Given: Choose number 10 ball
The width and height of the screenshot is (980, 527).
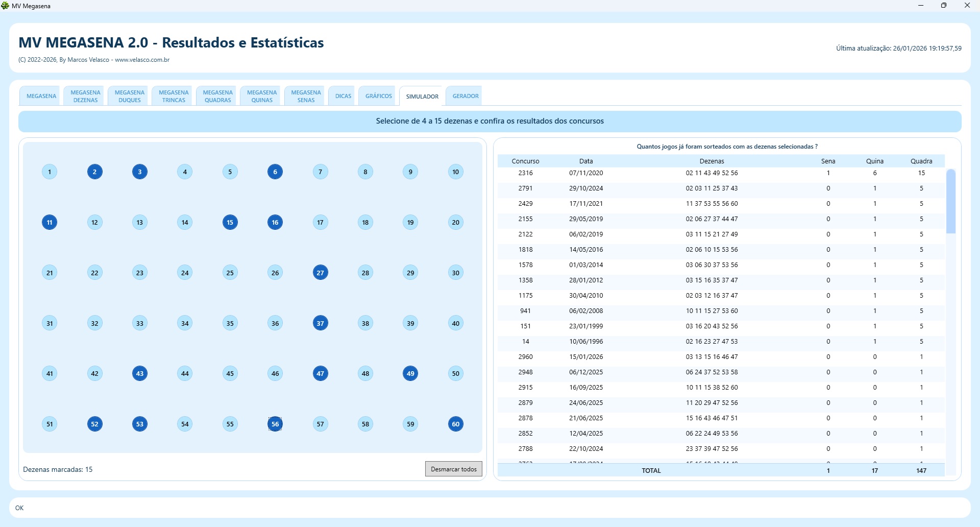Looking at the screenshot, I should pyautogui.click(x=455, y=172).
